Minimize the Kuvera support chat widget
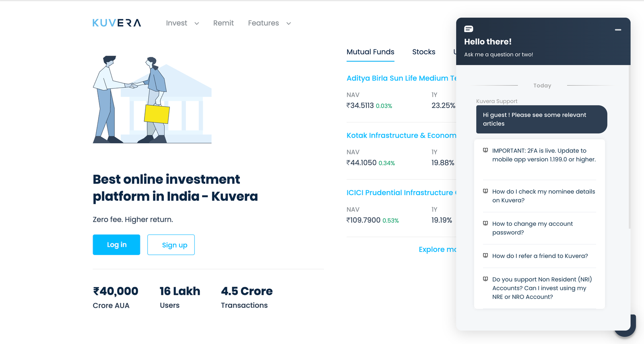644x344 pixels. coord(618,30)
